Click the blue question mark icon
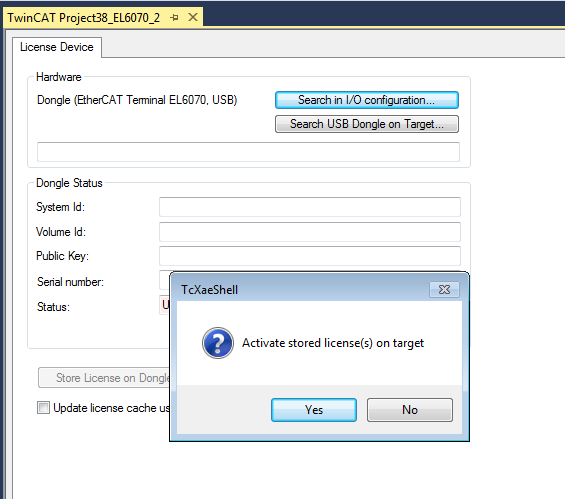This screenshot has width=565, height=499. click(218, 343)
